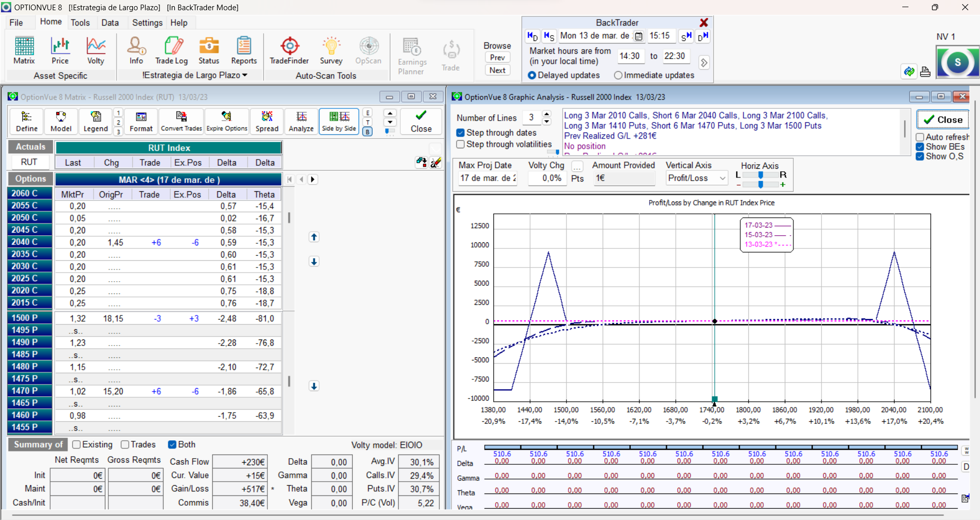
Task: Open the Trade Log
Action: pyautogui.click(x=172, y=50)
